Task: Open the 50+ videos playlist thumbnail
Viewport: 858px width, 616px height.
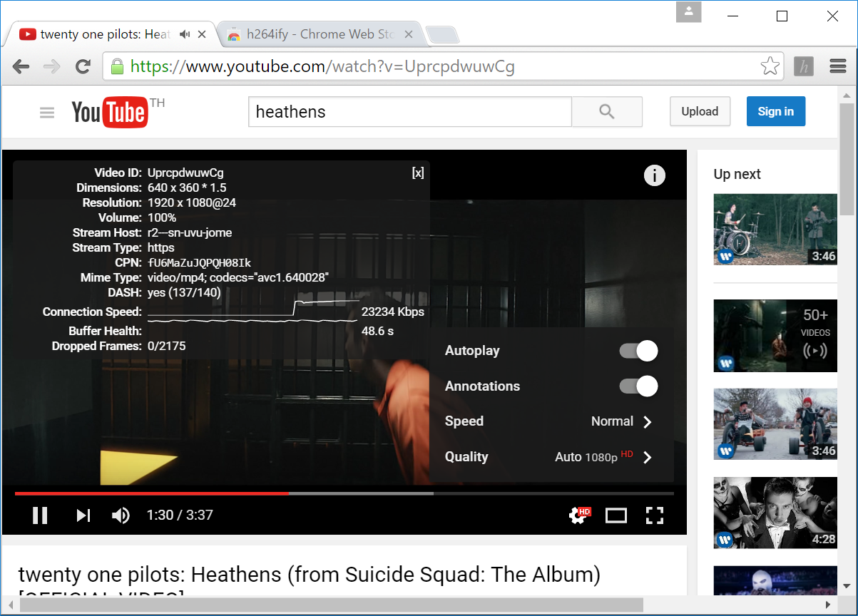Action: click(x=775, y=335)
